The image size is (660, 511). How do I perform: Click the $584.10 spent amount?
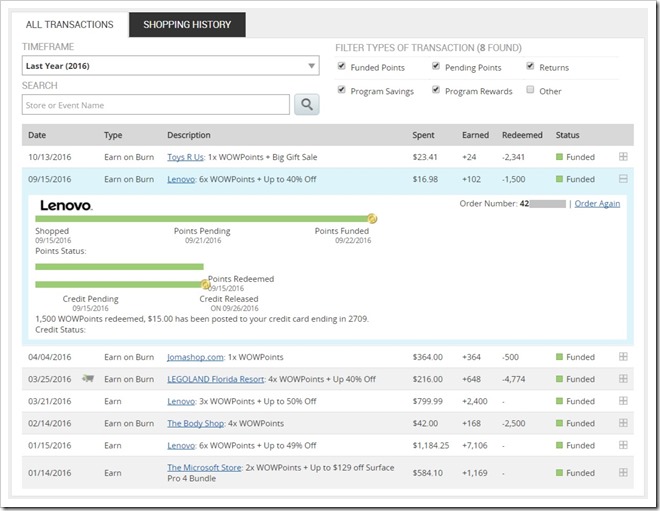click(x=428, y=473)
